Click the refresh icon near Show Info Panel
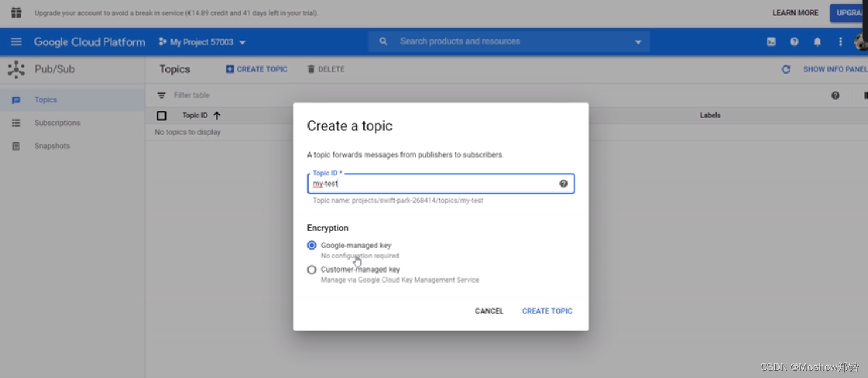868x378 pixels. click(x=786, y=69)
